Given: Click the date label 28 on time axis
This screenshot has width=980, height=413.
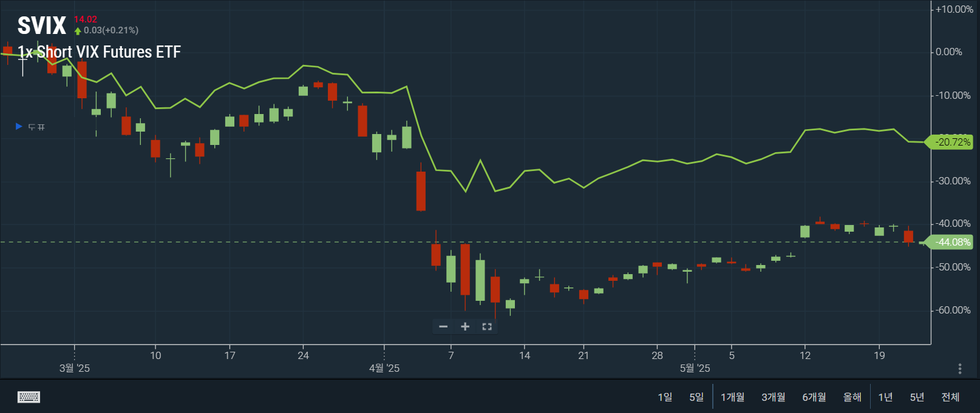Looking at the screenshot, I should pyautogui.click(x=658, y=355).
